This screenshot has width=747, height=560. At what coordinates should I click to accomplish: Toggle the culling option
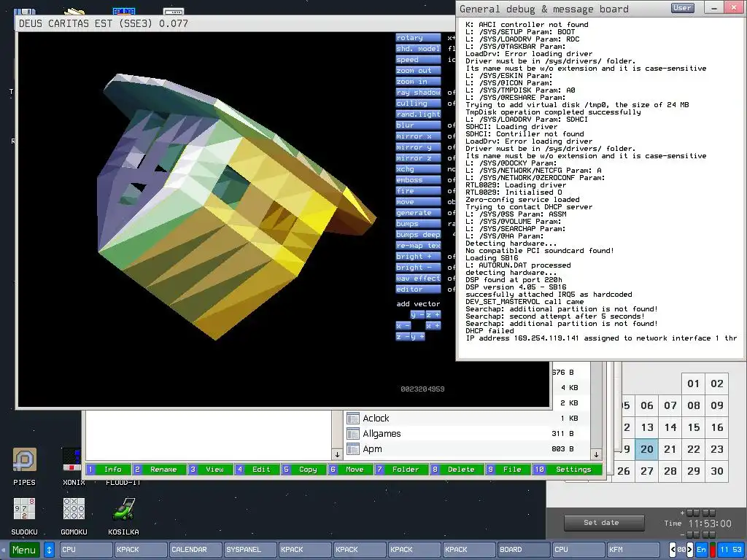pyautogui.click(x=418, y=104)
